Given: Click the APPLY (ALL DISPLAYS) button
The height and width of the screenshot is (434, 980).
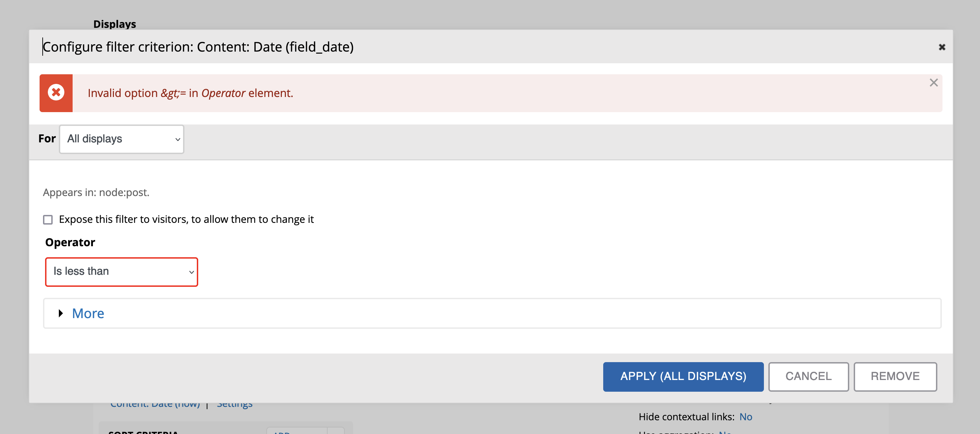Looking at the screenshot, I should (683, 376).
